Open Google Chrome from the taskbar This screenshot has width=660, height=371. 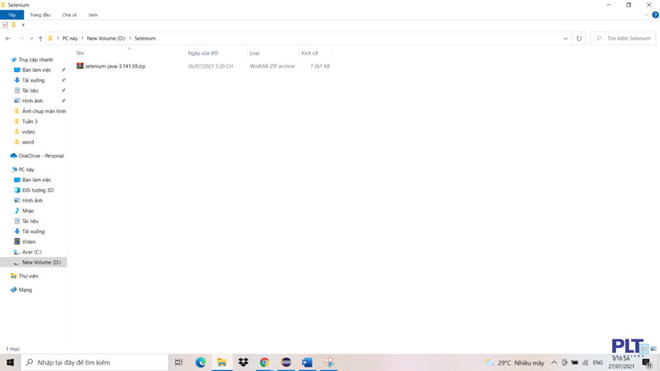click(x=264, y=362)
